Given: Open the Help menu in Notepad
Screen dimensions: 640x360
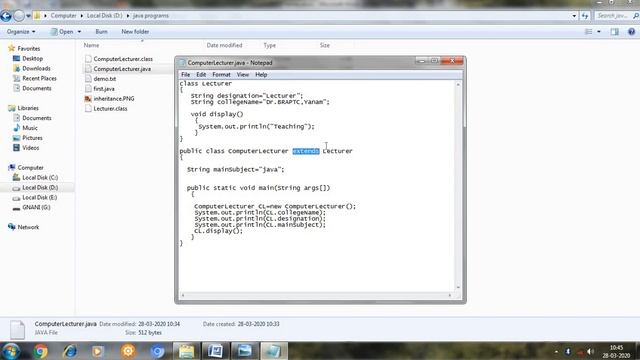Looking at the screenshot, I should (261, 75).
